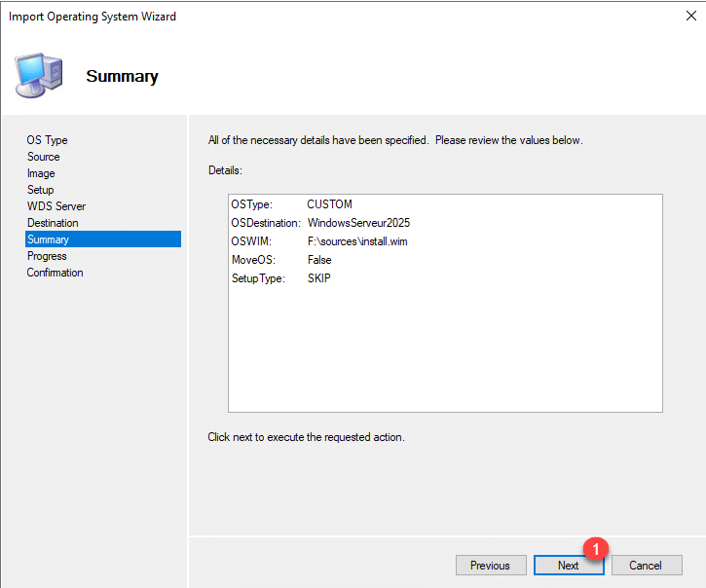
Task: Click the MoveOS False line
Action: point(282,260)
